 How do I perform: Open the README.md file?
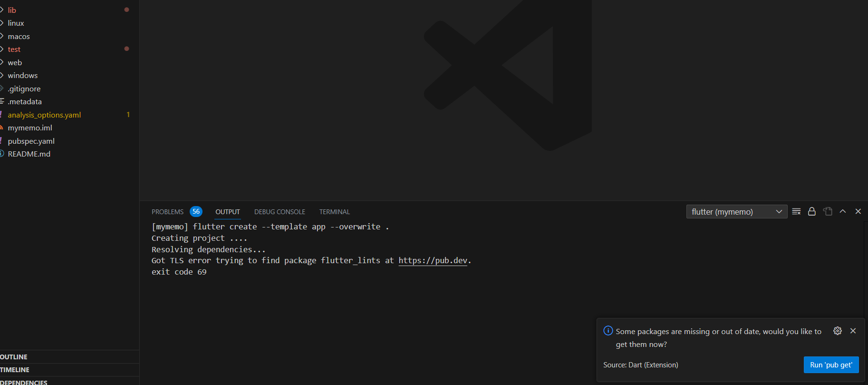69,154
